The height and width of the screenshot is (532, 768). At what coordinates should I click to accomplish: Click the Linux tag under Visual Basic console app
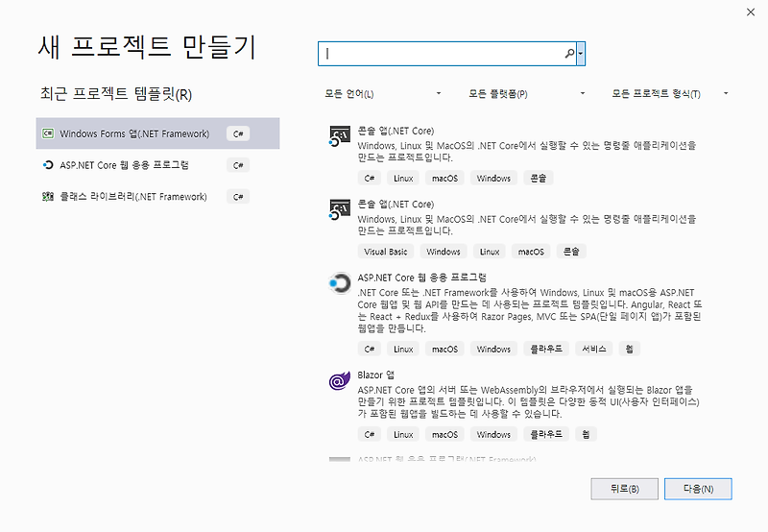click(x=490, y=252)
